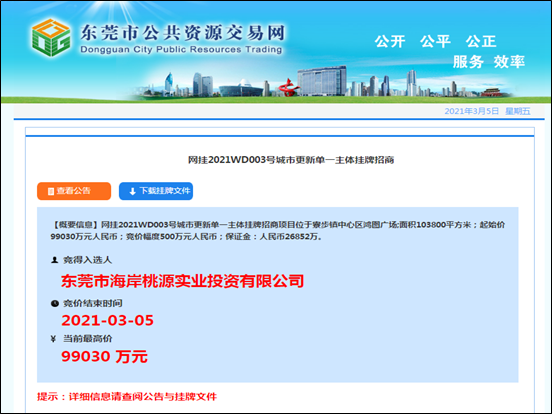Click the banner slogan 公开 公平 公正
Screen dimensions: 552x414
pyautogui.click(x=435, y=42)
